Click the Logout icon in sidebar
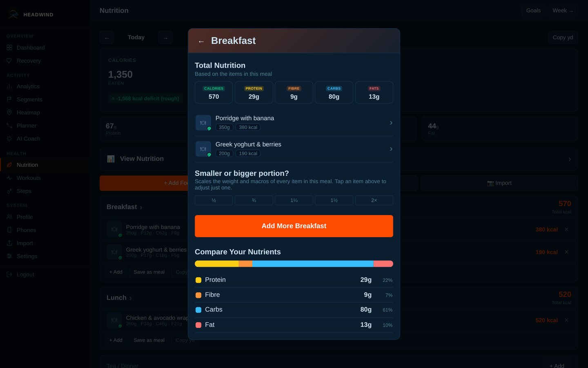This screenshot has width=588, height=368. click(9, 274)
